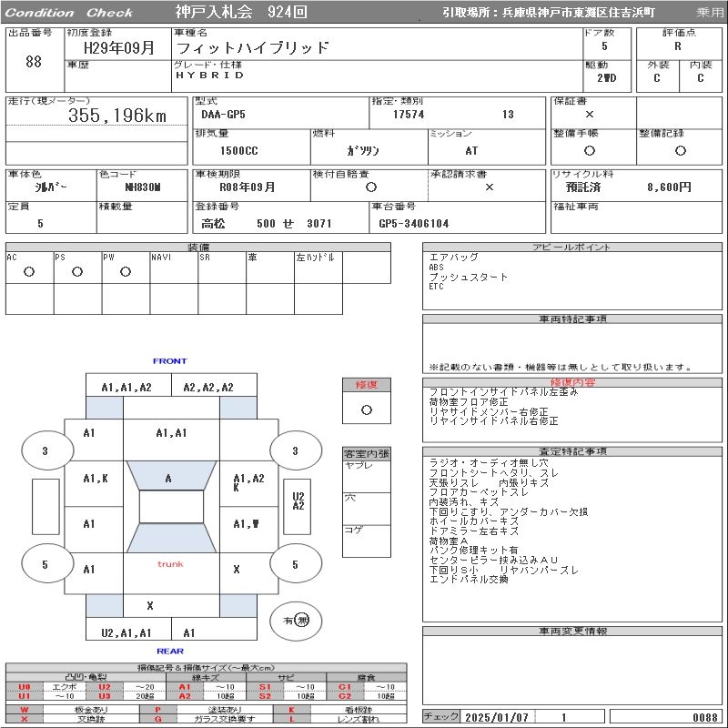Click front bumper damage code A2,A2,A2
Viewport: 728px width, 728px height.
(x=208, y=388)
